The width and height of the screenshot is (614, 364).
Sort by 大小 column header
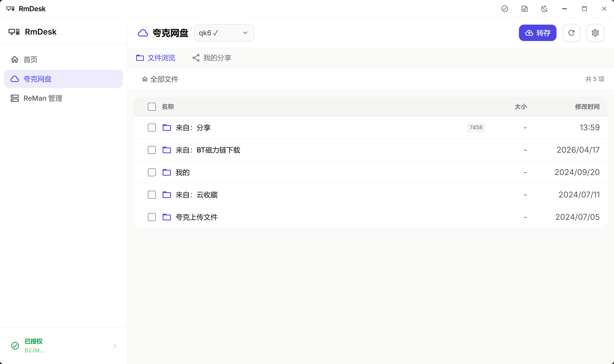click(521, 107)
